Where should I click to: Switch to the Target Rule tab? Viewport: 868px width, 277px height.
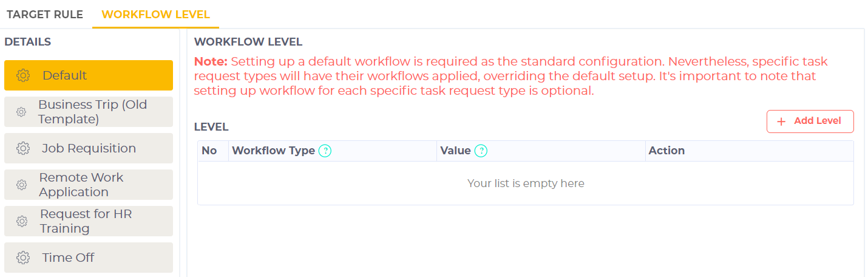(45, 15)
